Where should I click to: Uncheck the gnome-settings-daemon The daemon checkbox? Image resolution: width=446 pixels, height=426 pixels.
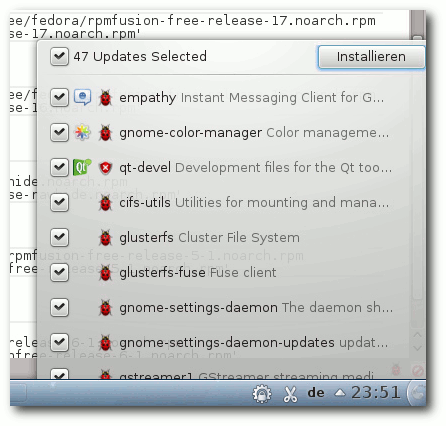pos(59,307)
